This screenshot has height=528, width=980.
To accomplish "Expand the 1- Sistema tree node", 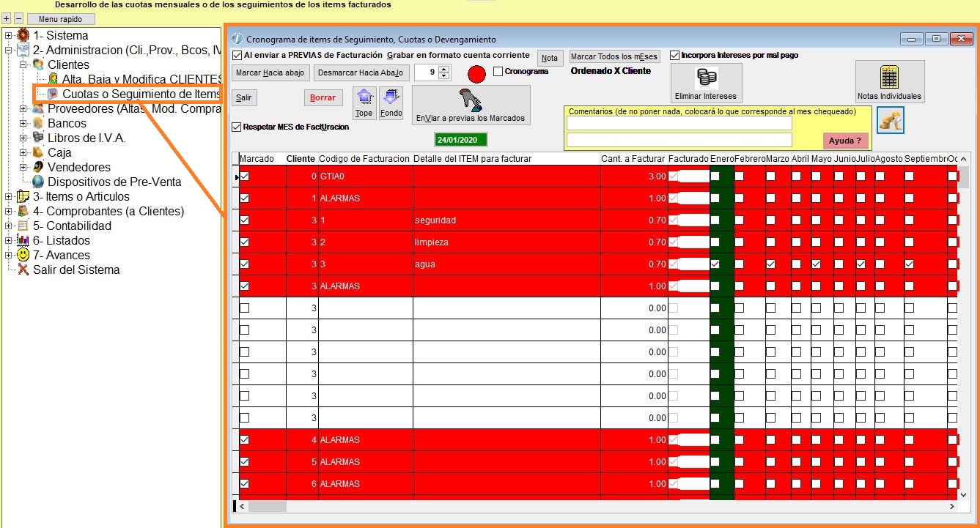I will click(x=8, y=35).
